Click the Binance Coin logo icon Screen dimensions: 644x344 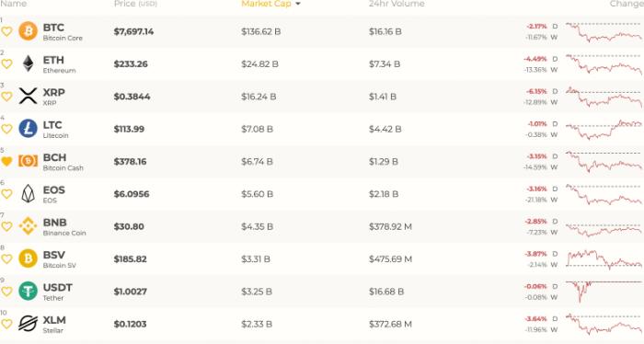pos(28,226)
